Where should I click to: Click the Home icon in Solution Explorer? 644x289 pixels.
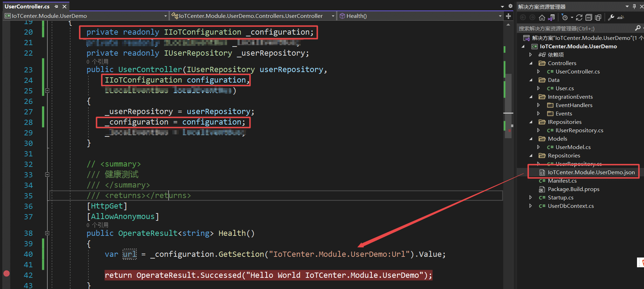tap(542, 17)
